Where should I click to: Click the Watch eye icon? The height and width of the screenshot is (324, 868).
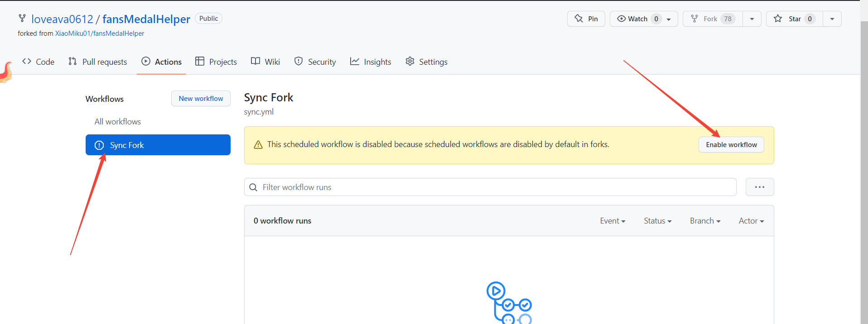(622, 19)
